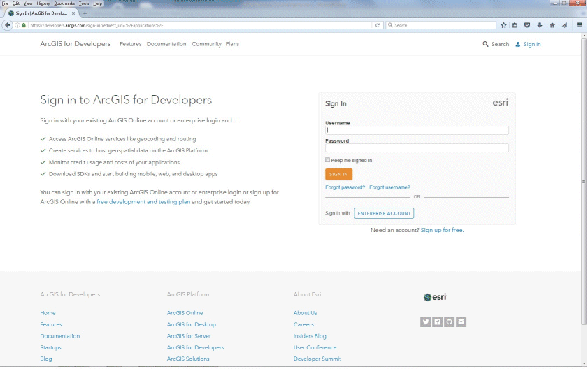The height and width of the screenshot is (369, 588).
Task: Go to home page via house icon
Action: click(552, 25)
